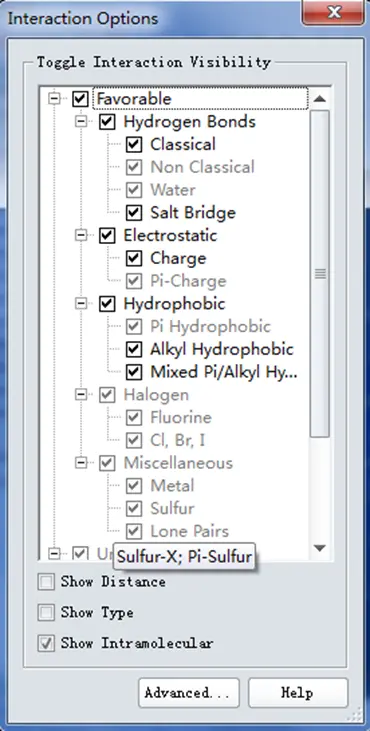Click the scrollbar up arrow
This screenshot has height=731, width=370.
(x=320, y=98)
